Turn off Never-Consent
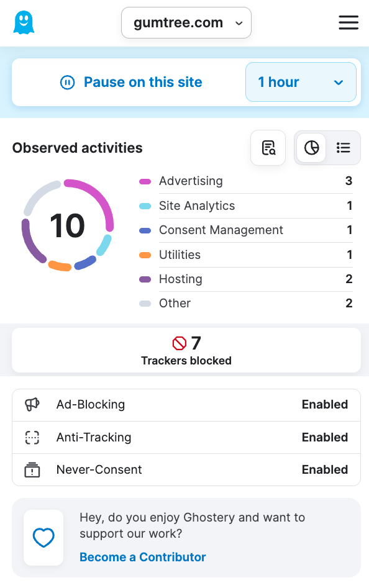The image size is (369, 588). (x=325, y=469)
